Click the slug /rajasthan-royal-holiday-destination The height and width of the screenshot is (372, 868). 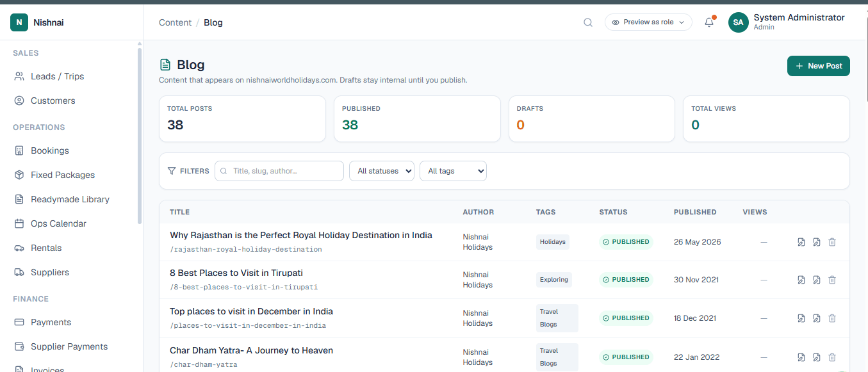pos(246,250)
